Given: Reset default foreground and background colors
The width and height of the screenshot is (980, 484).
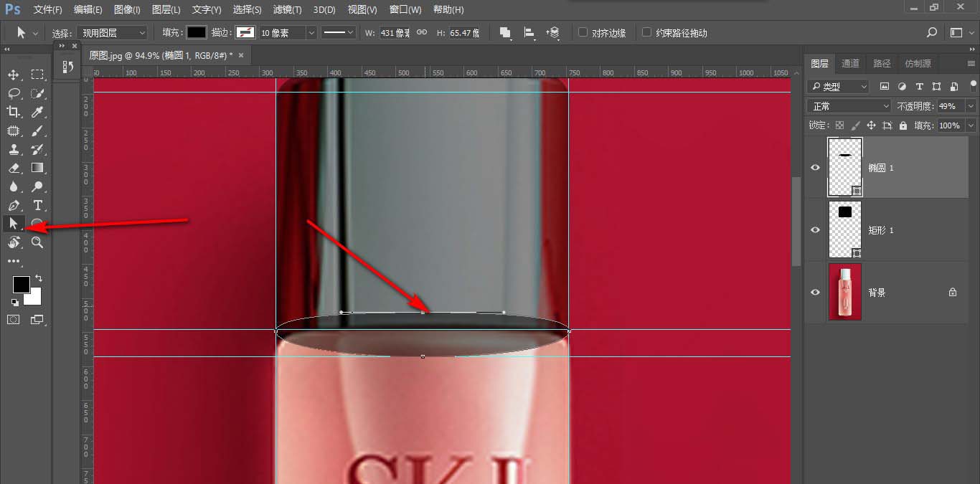Looking at the screenshot, I should point(15,303).
